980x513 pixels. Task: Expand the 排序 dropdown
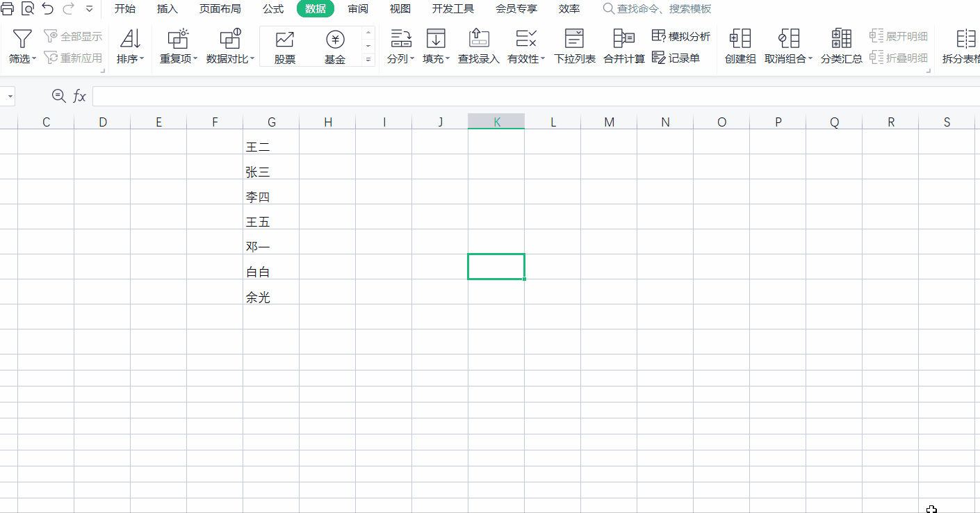[142, 59]
